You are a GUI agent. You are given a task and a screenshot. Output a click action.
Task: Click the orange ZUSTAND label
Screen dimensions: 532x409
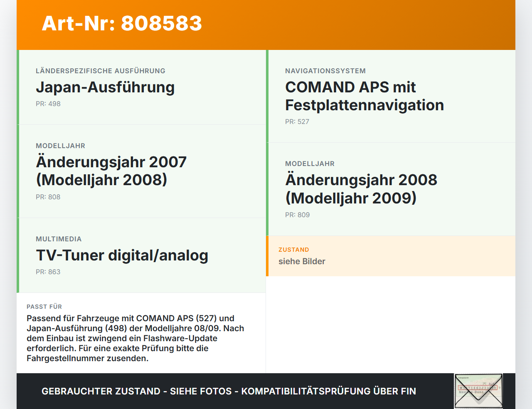click(x=294, y=250)
